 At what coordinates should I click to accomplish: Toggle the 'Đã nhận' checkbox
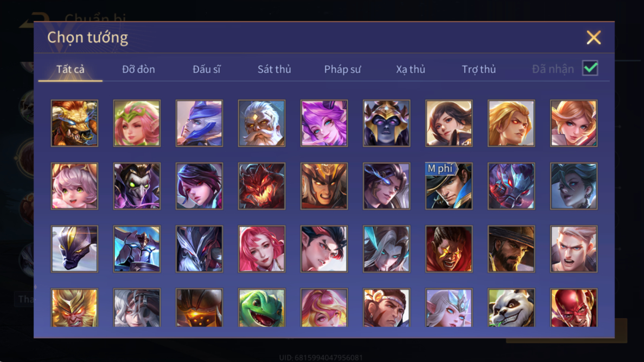pos(590,68)
